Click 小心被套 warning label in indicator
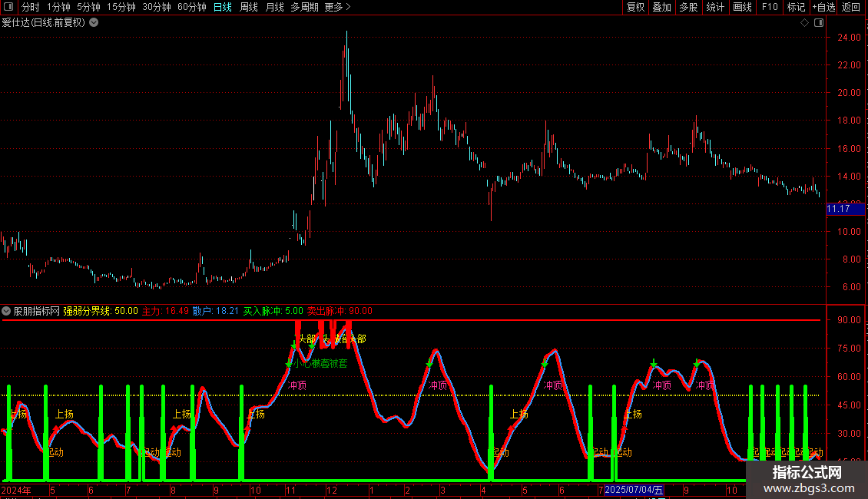The image size is (868, 499). [320, 363]
